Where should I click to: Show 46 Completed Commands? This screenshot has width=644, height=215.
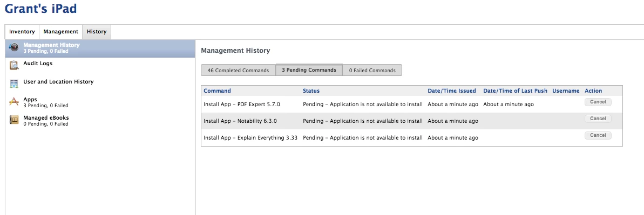click(238, 70)
